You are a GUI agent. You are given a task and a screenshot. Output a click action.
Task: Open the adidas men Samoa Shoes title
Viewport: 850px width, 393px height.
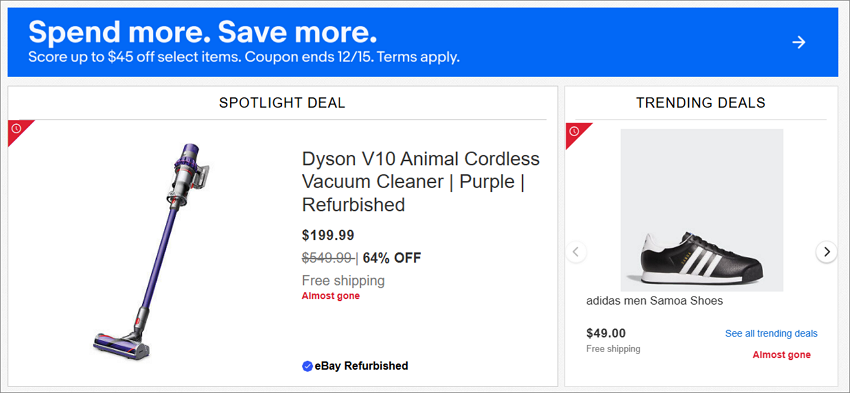654,301
